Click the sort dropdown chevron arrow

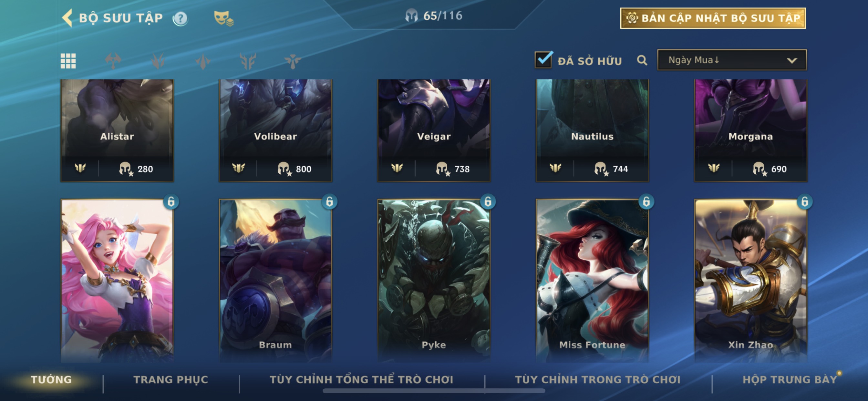tap(792, 61)
